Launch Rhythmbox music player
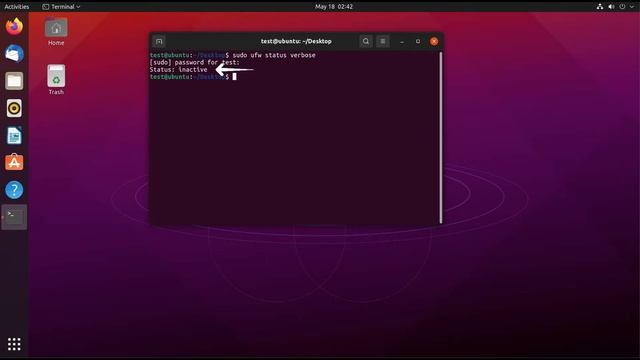The image size is (640, 360). 14,108
